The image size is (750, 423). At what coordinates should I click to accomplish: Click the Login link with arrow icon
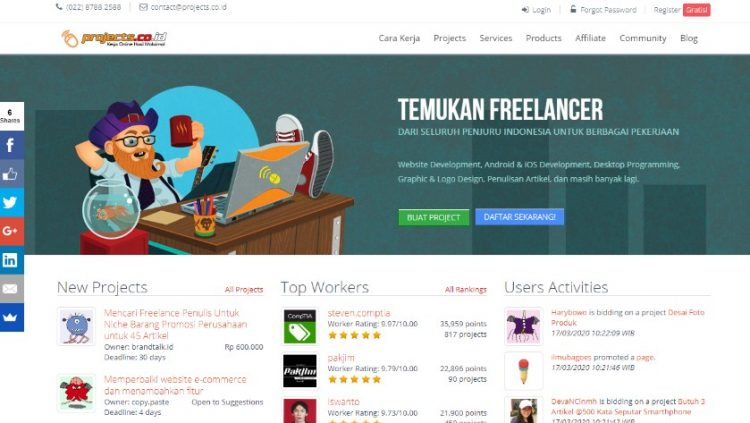pyautogui.click(x=536, y=10)
